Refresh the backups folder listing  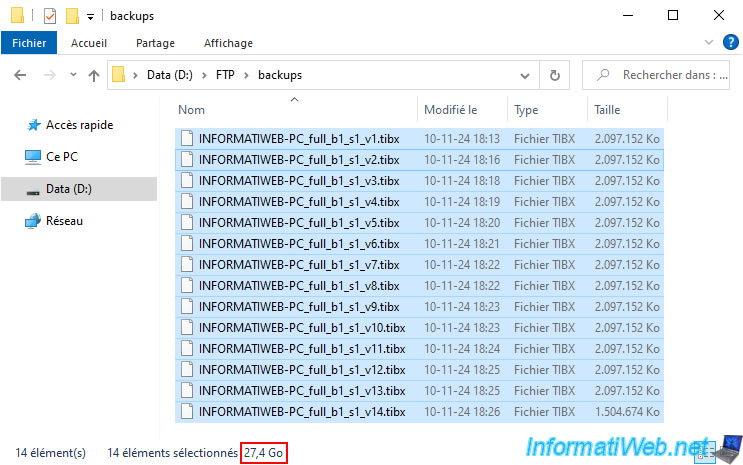click(x=554, y=75)
